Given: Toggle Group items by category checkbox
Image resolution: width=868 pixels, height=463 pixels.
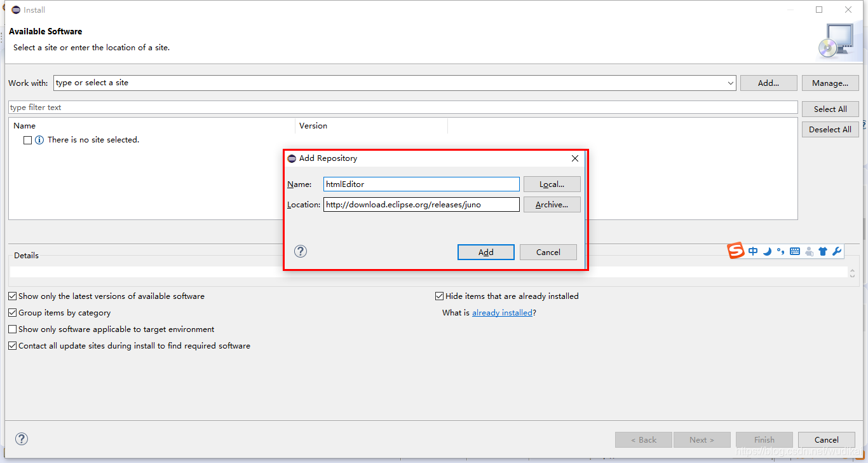Looking at the screenshot, I should pos(13,313).
